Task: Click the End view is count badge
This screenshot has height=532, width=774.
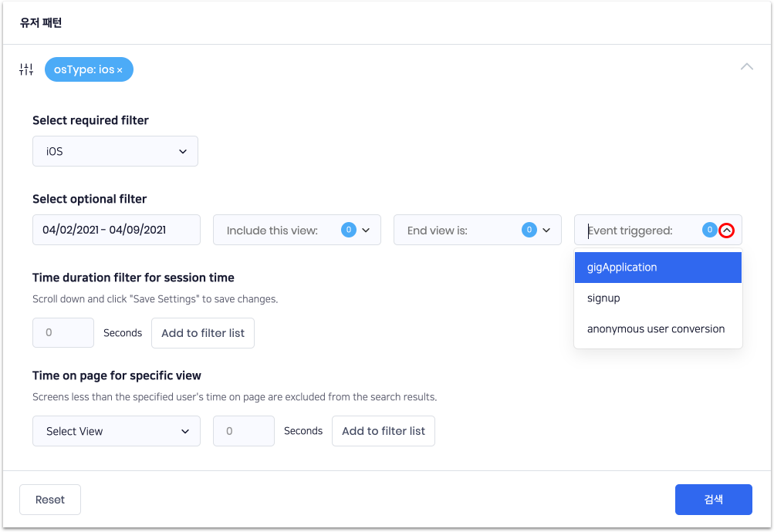Action: click(529, 230)
